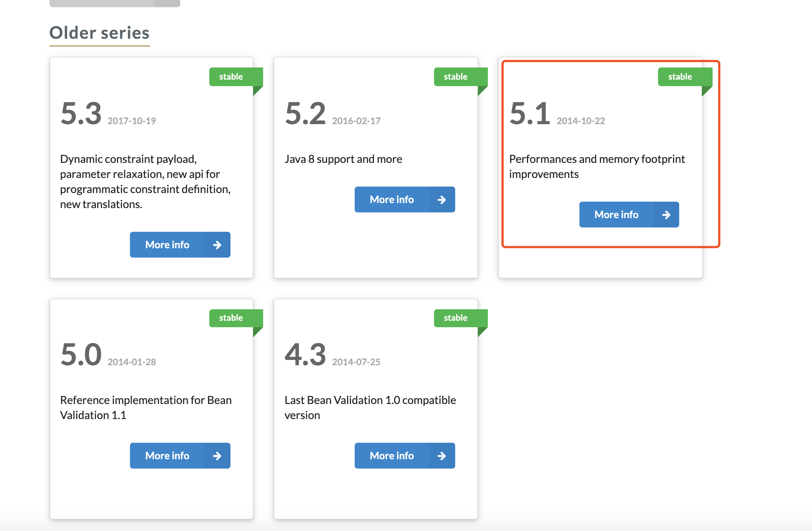This screenshot has width=812, height=531.
Task: Click the 5.1 release date 2014-10-22
Action: [x=581, y=121]
